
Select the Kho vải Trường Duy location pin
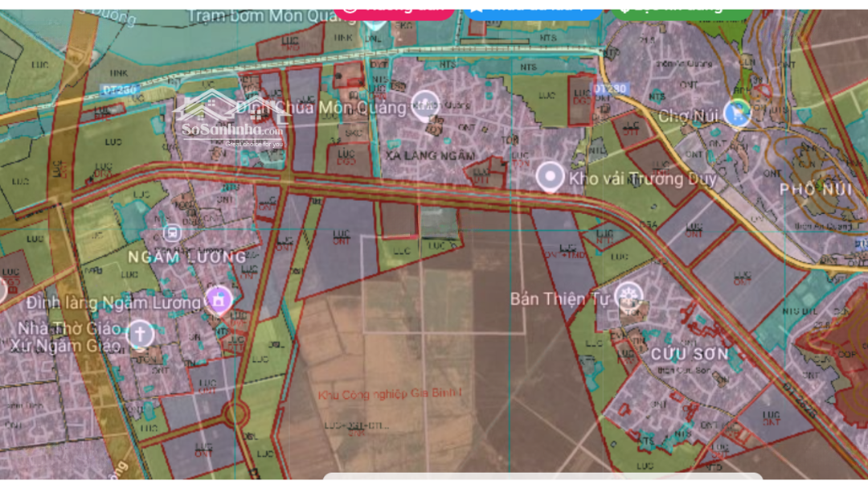click(x=551, y=176)
